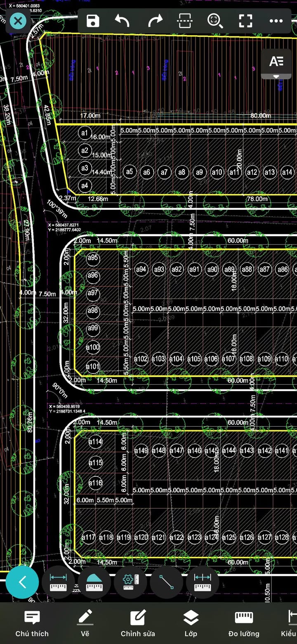Screen dimensions: 297x644
Task: Select the continuous dimension ruler tool
Action: [x=203, y=582]
